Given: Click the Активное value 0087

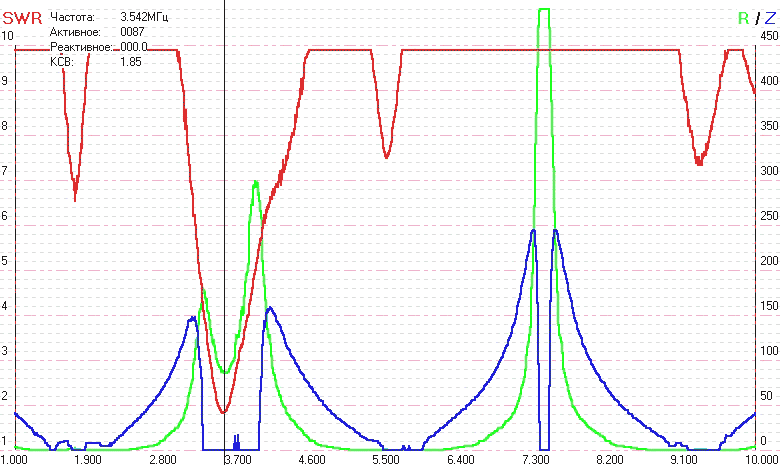Looking at the screenshot, I should (x=132, y=32).
